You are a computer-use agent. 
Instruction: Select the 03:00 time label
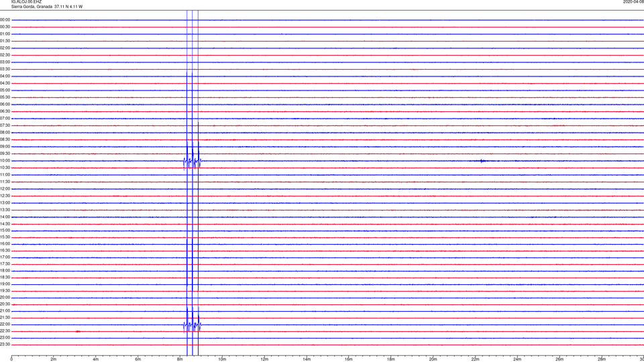click(5, 62)
